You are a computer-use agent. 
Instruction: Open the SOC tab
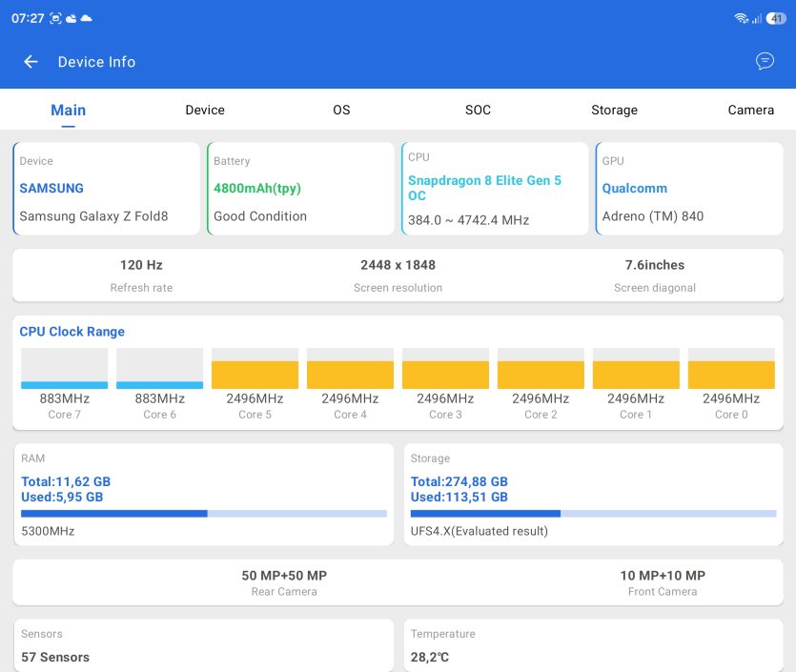[478, 110]
